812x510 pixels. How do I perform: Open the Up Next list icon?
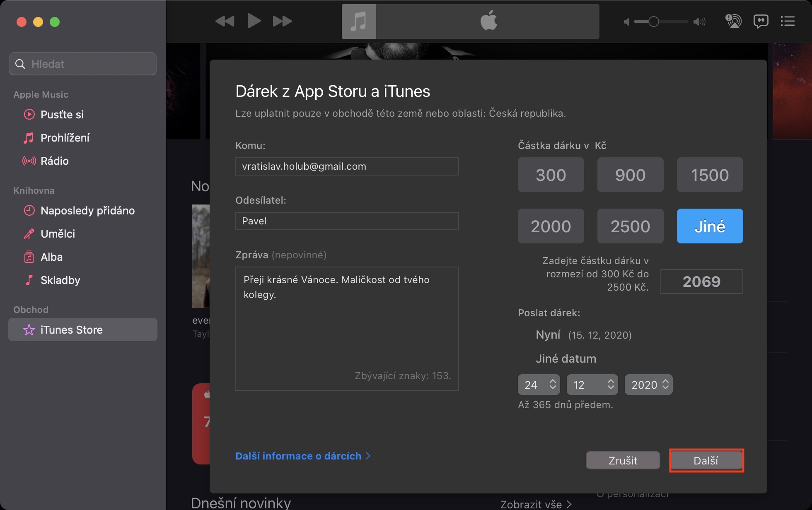tap(788, 21)
